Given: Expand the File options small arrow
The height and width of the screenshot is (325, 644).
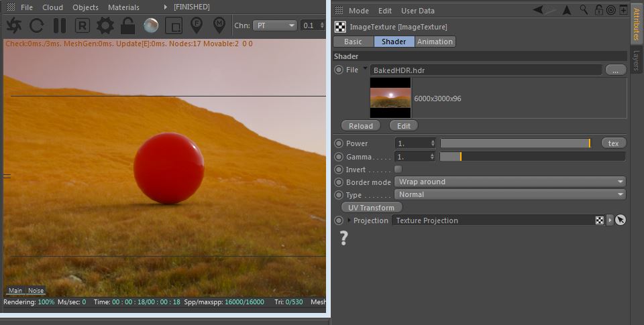Looking at the screenshot, I should pyautogui.click(x=365, y=68).
